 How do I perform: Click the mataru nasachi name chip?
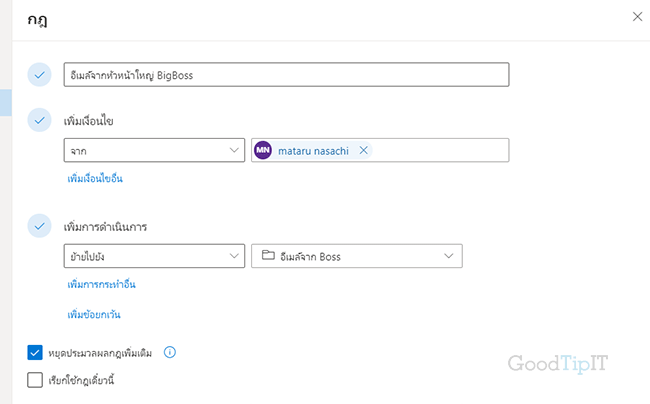(x=313, y=150)
